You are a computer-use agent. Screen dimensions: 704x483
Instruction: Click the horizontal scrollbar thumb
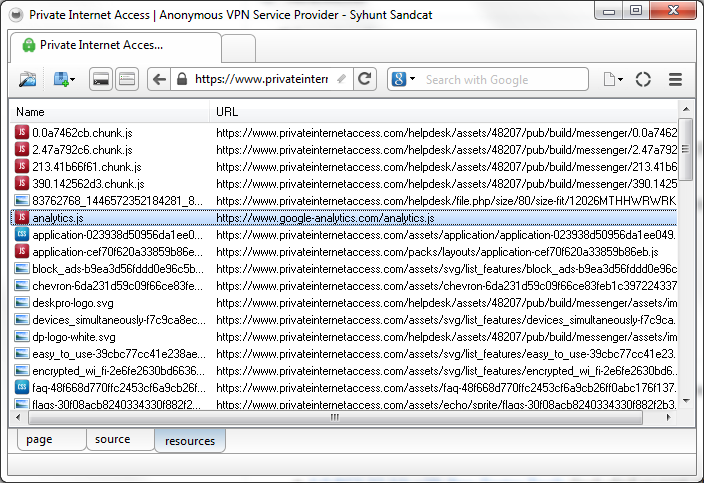point(335,418)
